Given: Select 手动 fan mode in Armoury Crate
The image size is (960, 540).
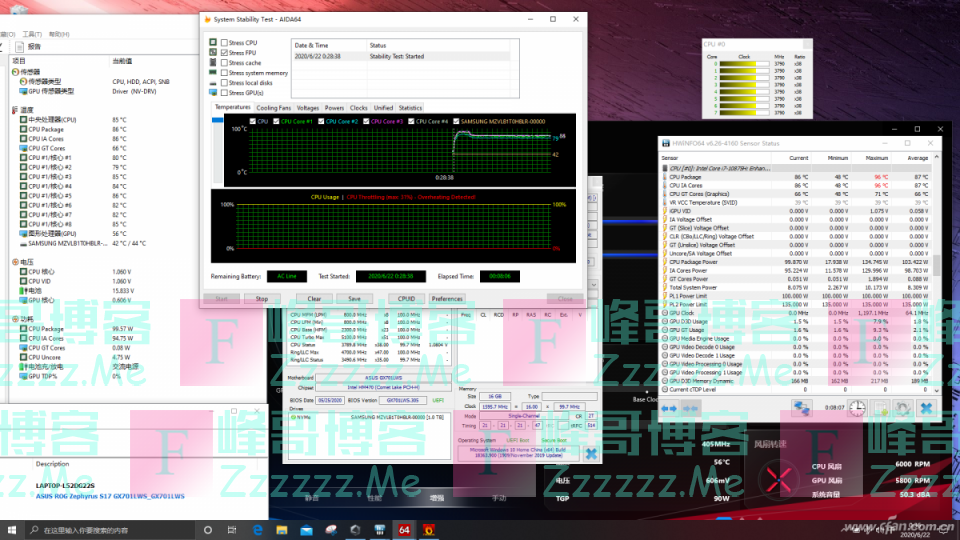Looking at the screenshot, I should point(499,498).
